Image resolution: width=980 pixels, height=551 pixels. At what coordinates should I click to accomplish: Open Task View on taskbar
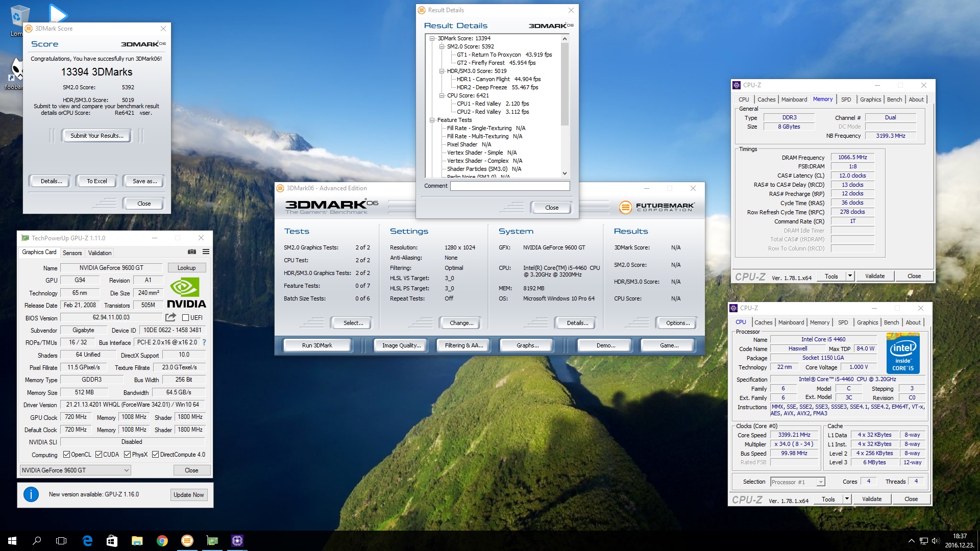[x=61, y=541]
